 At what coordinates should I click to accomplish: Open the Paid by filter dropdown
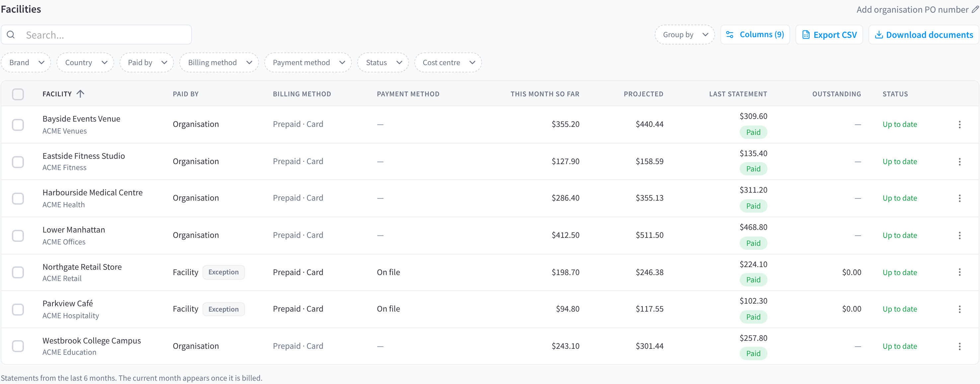pos(146,62)
